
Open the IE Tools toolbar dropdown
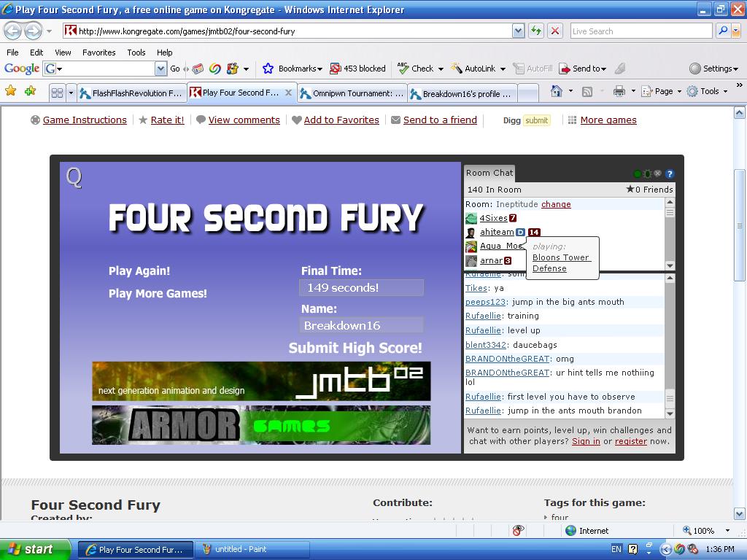coord(726,91)
